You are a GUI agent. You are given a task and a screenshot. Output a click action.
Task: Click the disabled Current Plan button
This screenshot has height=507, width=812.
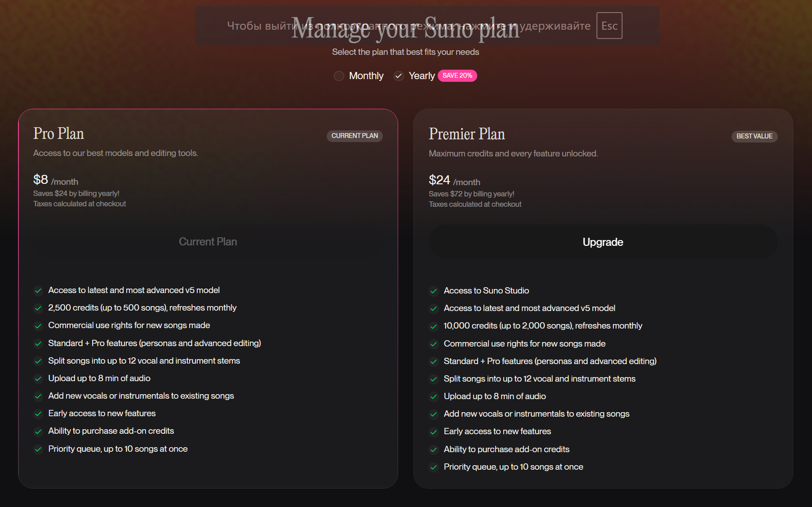pyautogui.click(x=208, y=242)
